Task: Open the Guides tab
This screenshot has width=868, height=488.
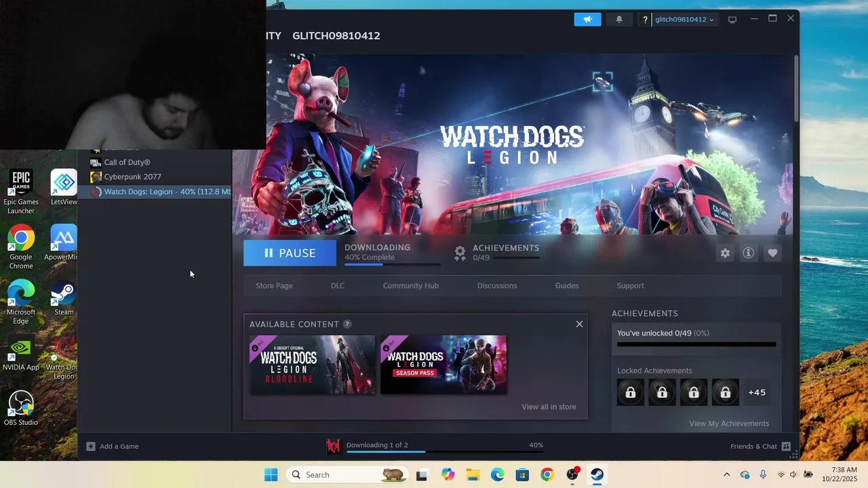Action: click(x=567, y=285)
